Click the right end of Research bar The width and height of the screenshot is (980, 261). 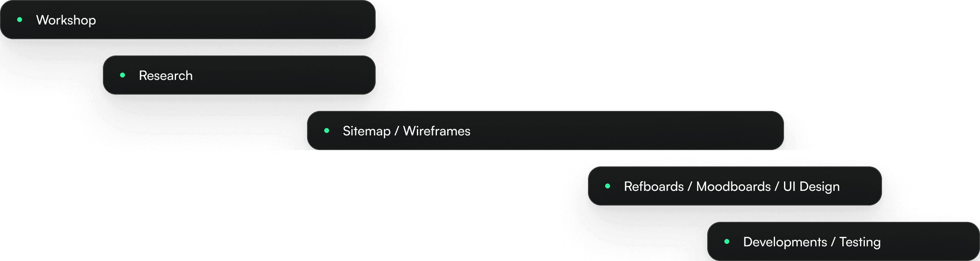coord(367,75)
